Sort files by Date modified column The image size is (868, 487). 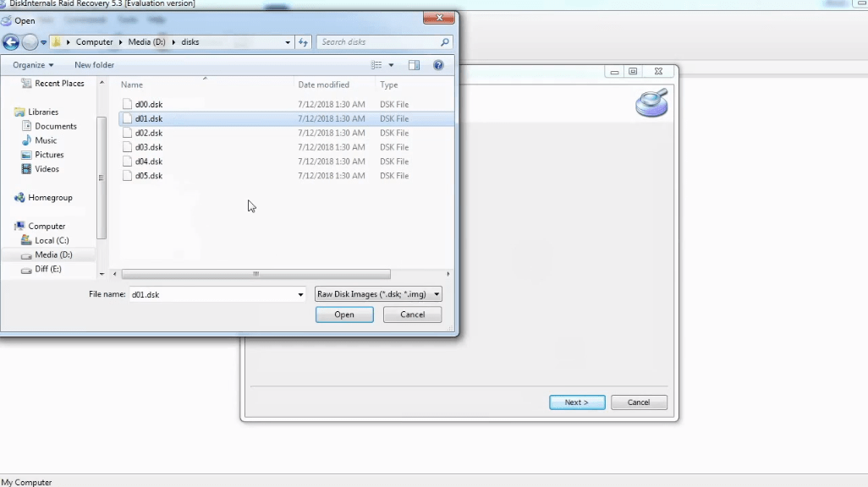(323, 85)
